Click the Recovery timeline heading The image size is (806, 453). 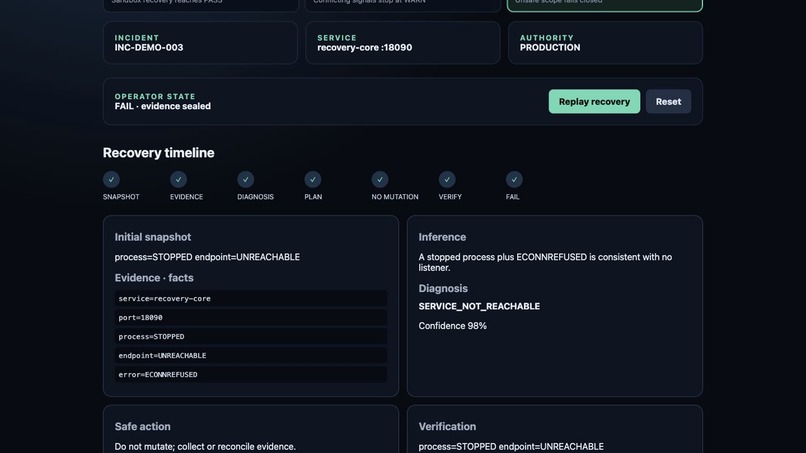(x=158, y=153)
